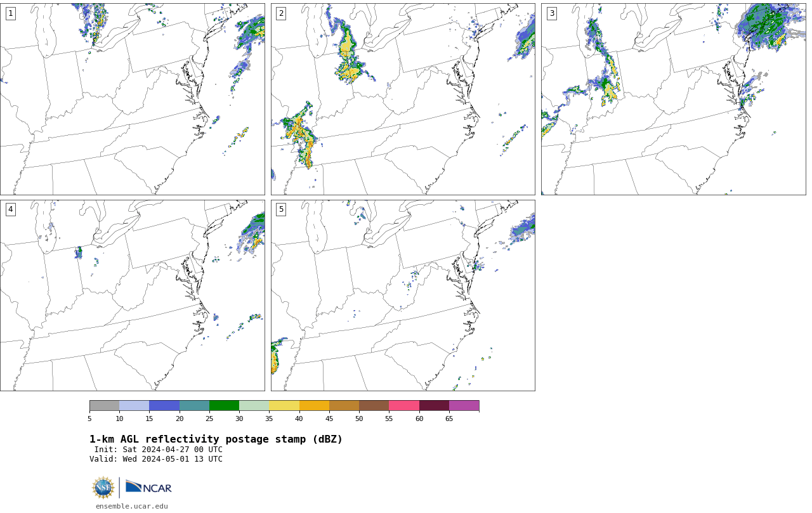Click the teal 20-25 dBZ swatch
Image resolution: width=812 pixels, height=513 pixels.
tap(194, 406)
